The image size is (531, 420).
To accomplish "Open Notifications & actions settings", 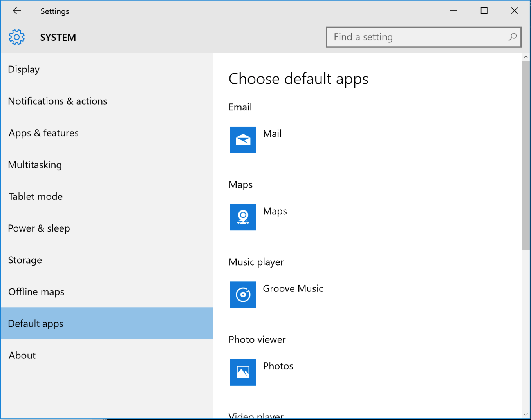I will coord(58,101).
